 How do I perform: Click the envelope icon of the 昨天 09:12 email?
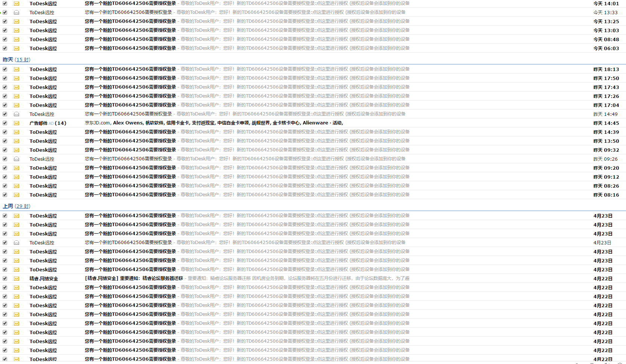click(x=16, y=177)
